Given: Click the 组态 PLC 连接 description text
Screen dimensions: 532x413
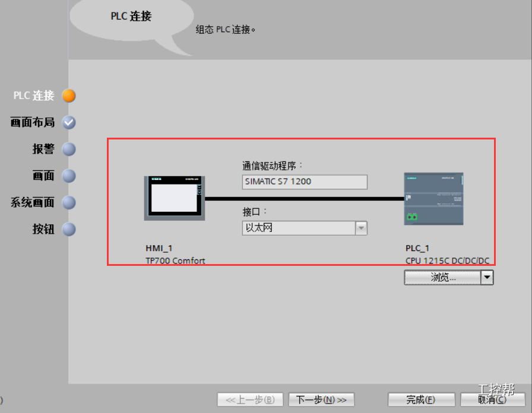Looking at the screenshot, I should click(225, 30).
